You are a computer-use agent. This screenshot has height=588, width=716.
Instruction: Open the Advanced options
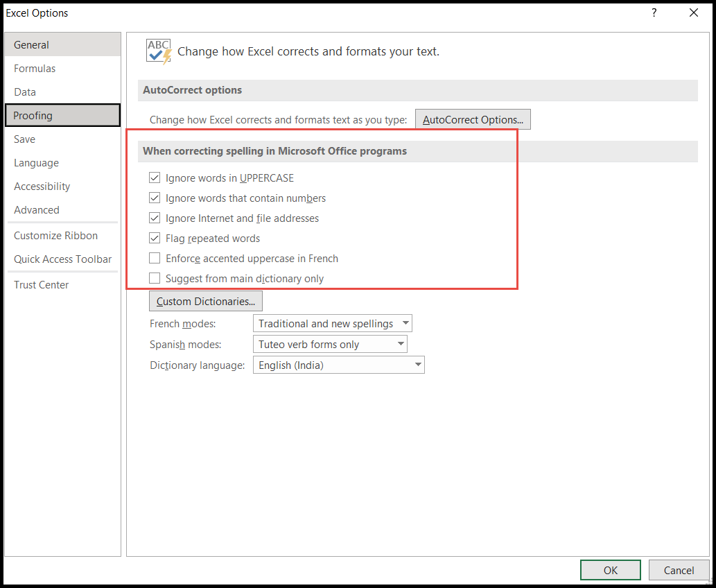tap(62, 209)
